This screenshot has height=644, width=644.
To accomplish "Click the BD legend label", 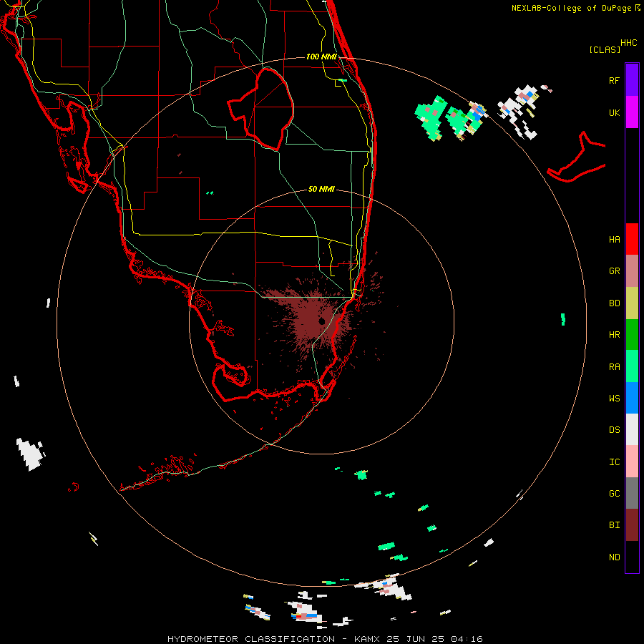I will pos(614,303).
